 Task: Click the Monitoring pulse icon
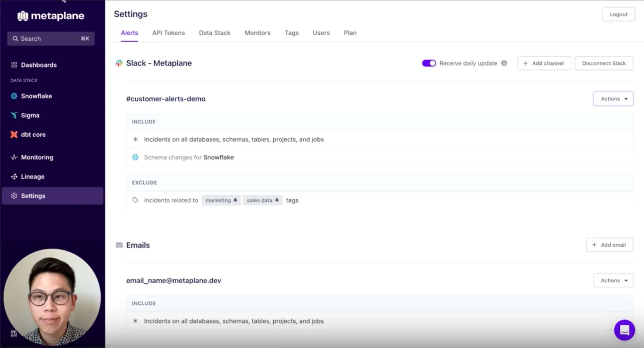14,157
